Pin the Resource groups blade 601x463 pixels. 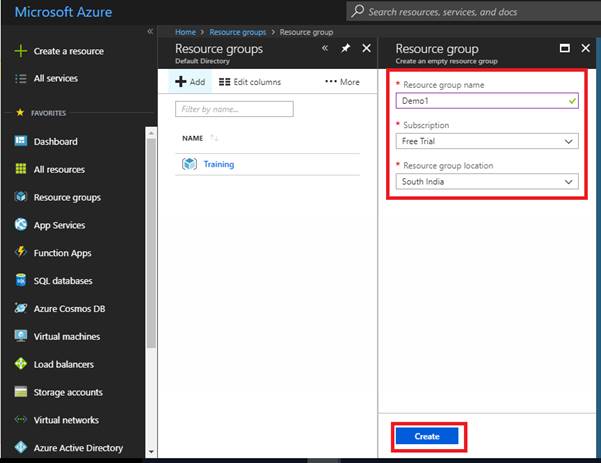pos(346,48)
